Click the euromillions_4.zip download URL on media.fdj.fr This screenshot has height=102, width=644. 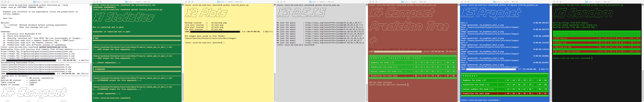click(x=37, y=58)
